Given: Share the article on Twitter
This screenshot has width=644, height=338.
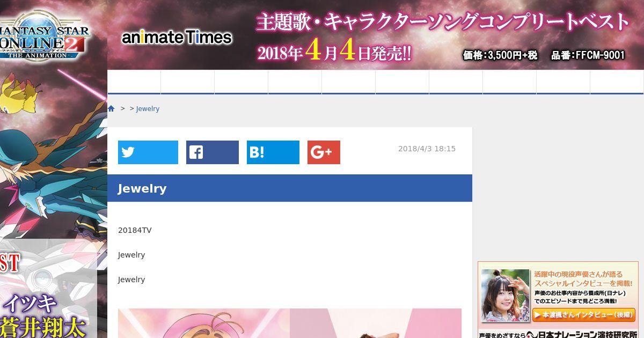Looking at the screenshot, I should [148, 152].
